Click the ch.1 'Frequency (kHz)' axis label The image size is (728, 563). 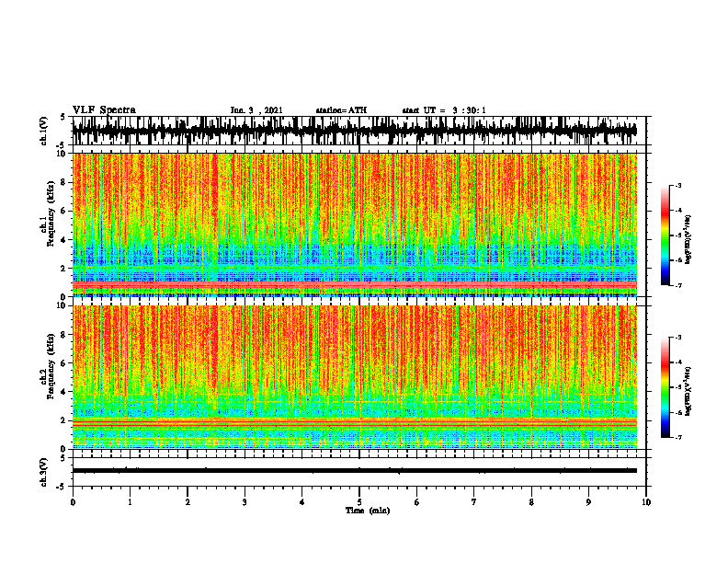[51, 213]
